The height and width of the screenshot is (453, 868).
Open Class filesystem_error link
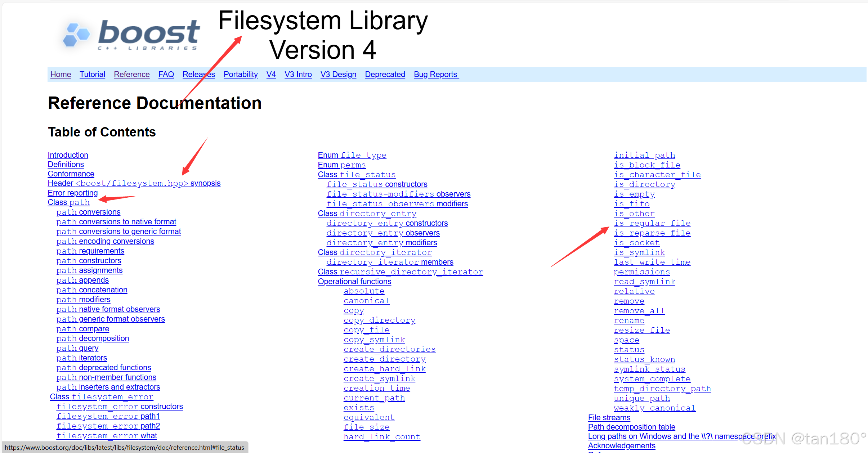102,397
